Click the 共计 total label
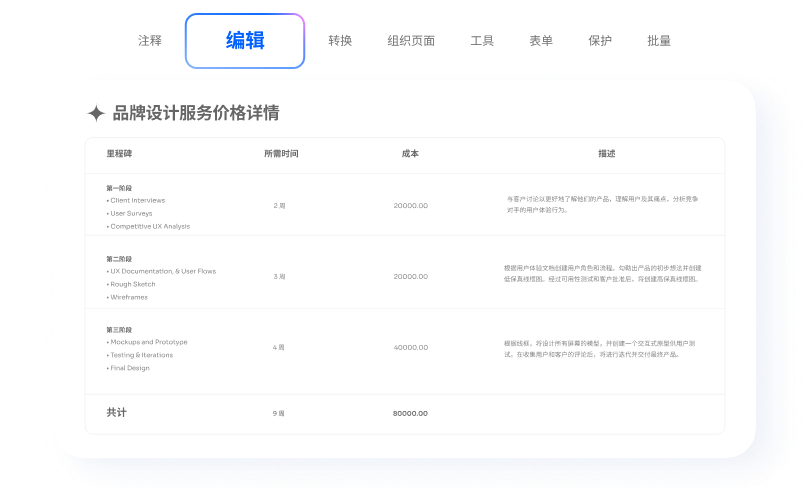Screen dimensions: 810x488 click(x=116, y=412)
